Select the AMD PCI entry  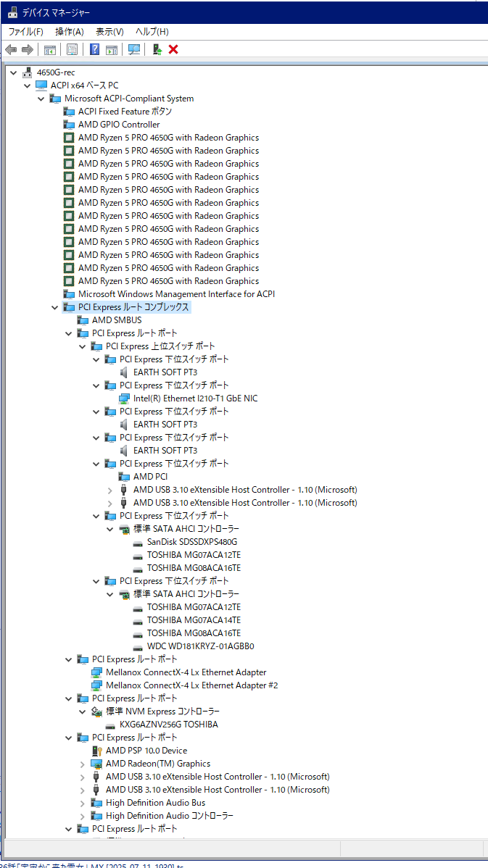click(150, 477)
